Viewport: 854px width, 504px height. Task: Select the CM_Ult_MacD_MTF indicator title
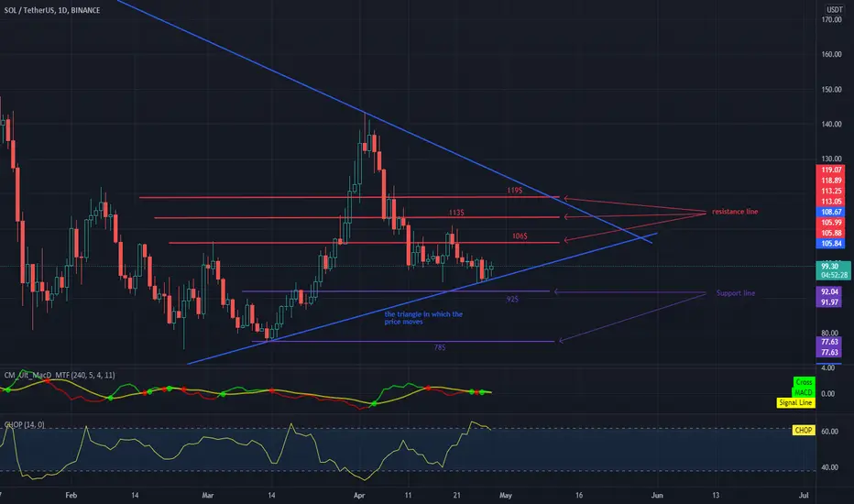tap(60, 376)
